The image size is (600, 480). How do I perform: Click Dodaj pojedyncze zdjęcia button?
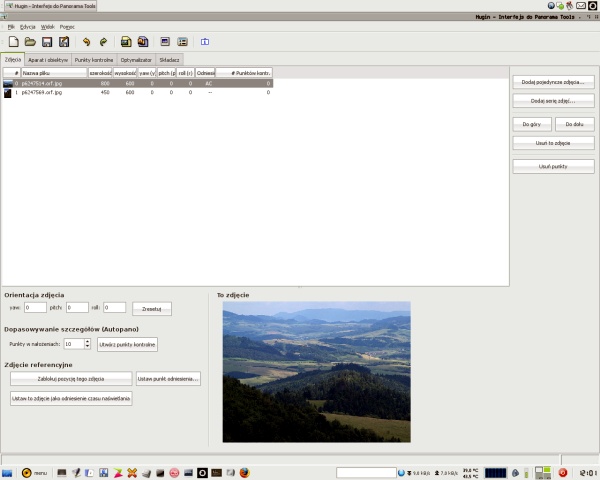(553, 82)
